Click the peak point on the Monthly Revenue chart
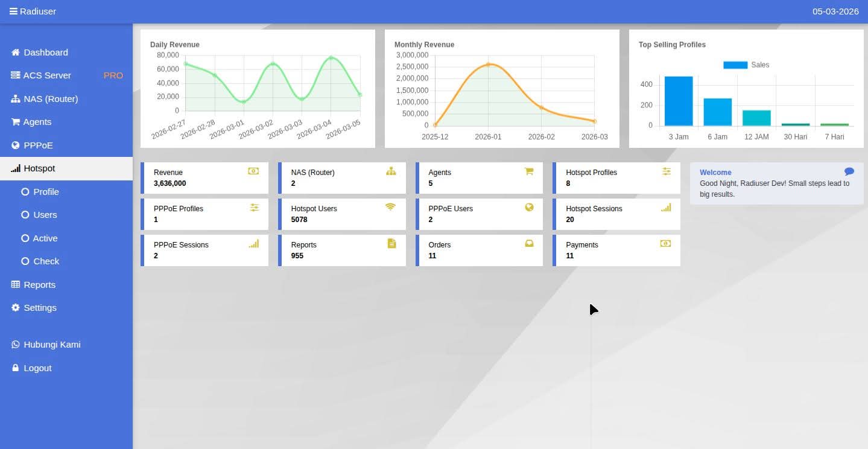The height and width of the screenshot is (449, 868). pyautogui.click(x=489, y=65)
